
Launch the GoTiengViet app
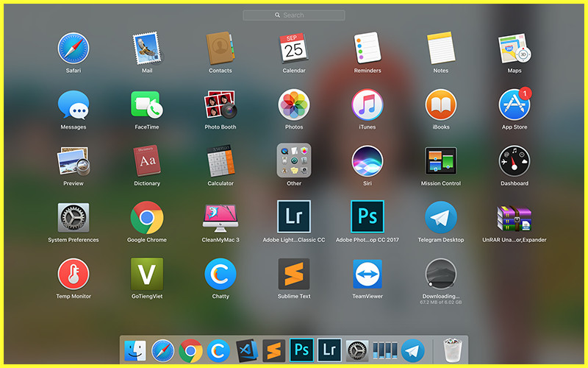(x=146, y=274)
